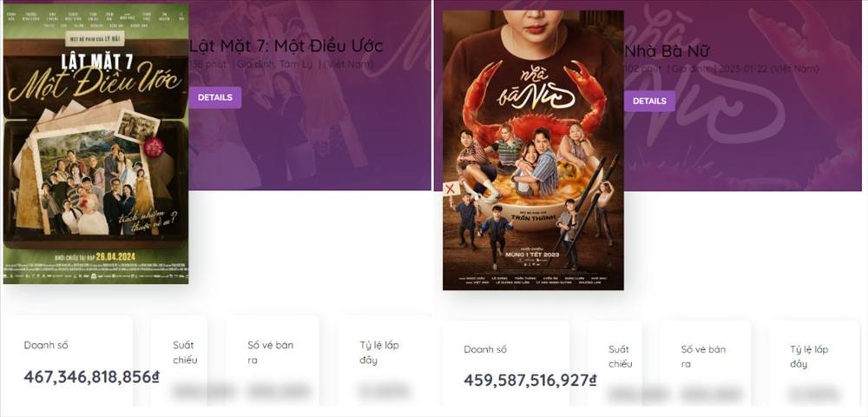Click Số vé bán ra card under Nhà Bà Nữ
868x417 pixels.
705,365
